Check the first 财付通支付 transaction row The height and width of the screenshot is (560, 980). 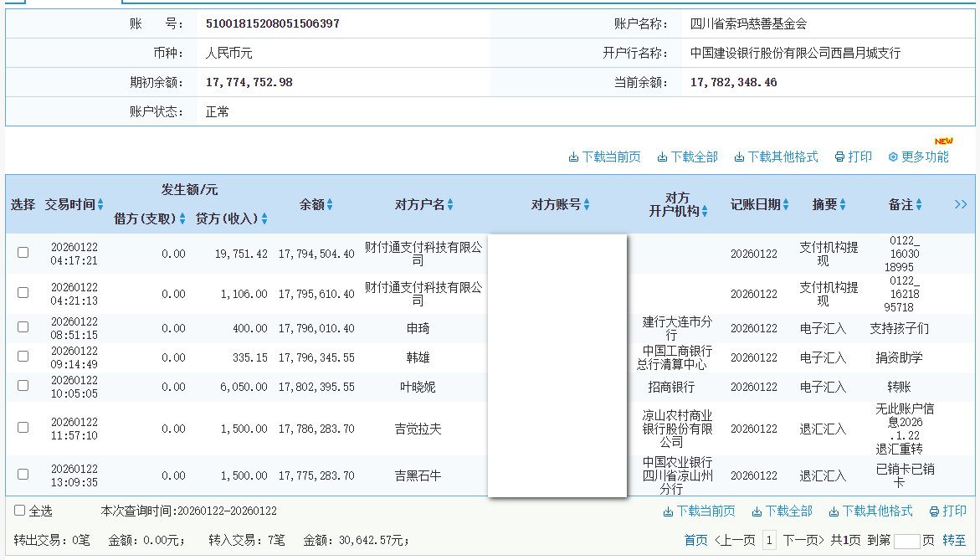coord(23,252)
